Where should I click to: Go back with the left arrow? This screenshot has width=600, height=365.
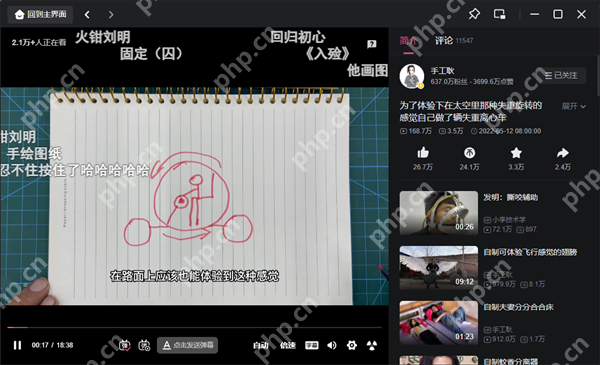87,15
